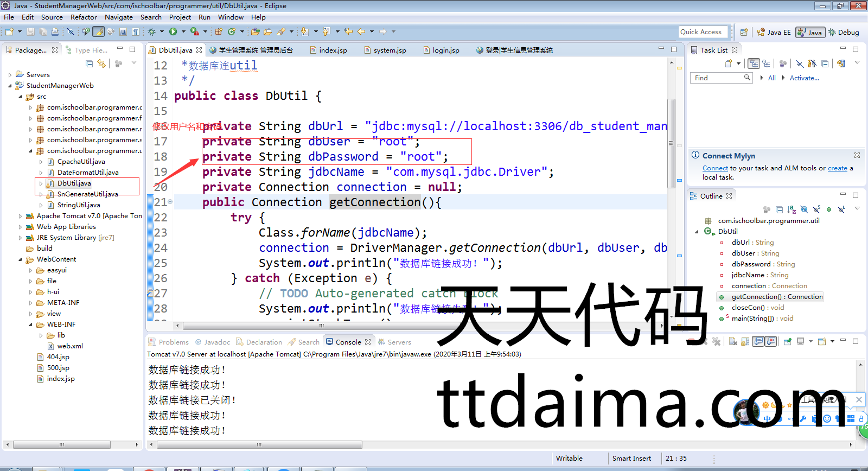Image resolution: width=868 pixels, height=471 pixels.
Task: Click Collapse All icon in Package Explorer
Action: click(x=90, y=64)
